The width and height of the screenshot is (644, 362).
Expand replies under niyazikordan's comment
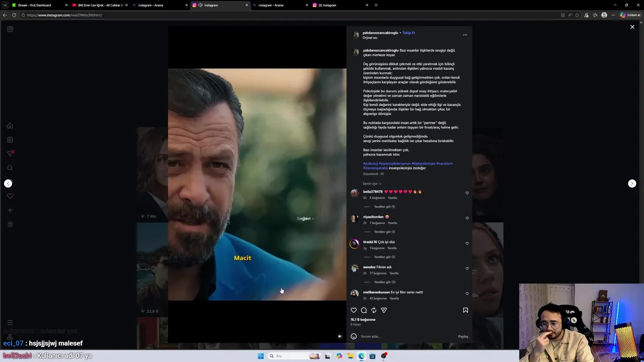384,232
